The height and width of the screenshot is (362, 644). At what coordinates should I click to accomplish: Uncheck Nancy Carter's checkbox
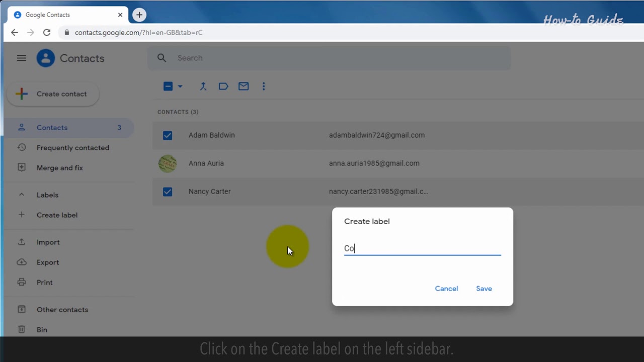click(x=168, y=192)
